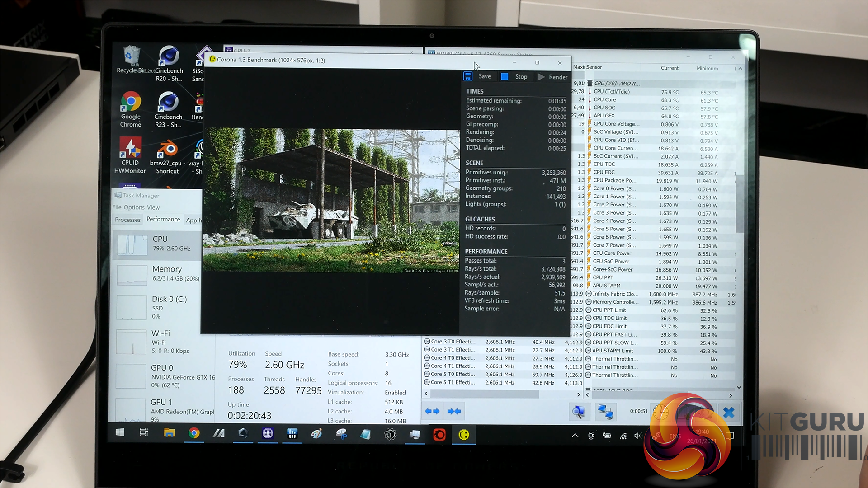Show hidden system tray icons chevron
Screen dimensions: 868x488
click(x=575, y=436)
